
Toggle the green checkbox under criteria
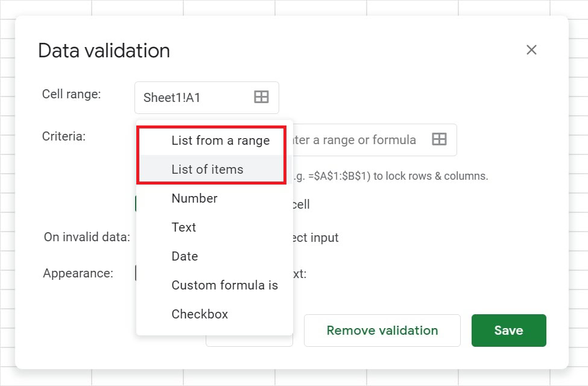coord(138,204)
